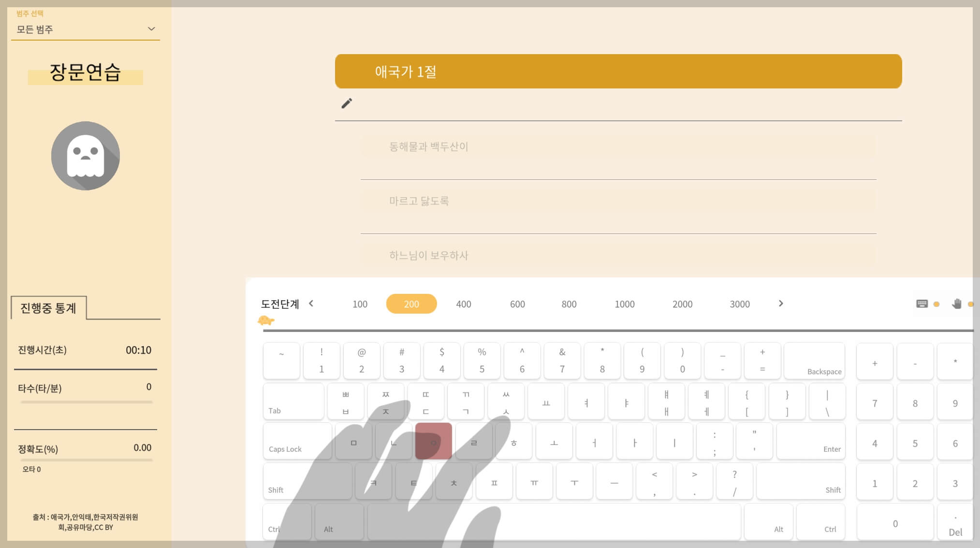Image resolution: width=980 pixels, height=548 pixels.
Task: Click the keyboard display icon
Action: pyautogui.click(x=921, y=304)
